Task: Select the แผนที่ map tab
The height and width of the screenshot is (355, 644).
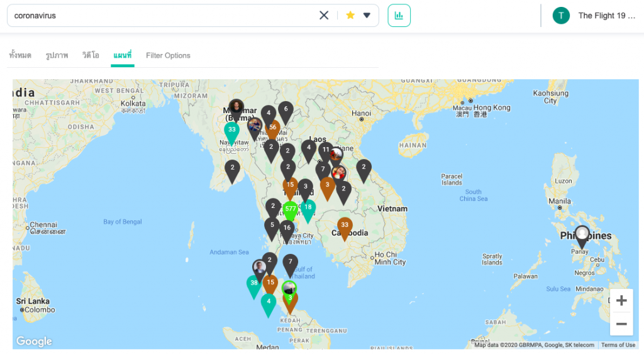Action: click(x=123, y=55)
